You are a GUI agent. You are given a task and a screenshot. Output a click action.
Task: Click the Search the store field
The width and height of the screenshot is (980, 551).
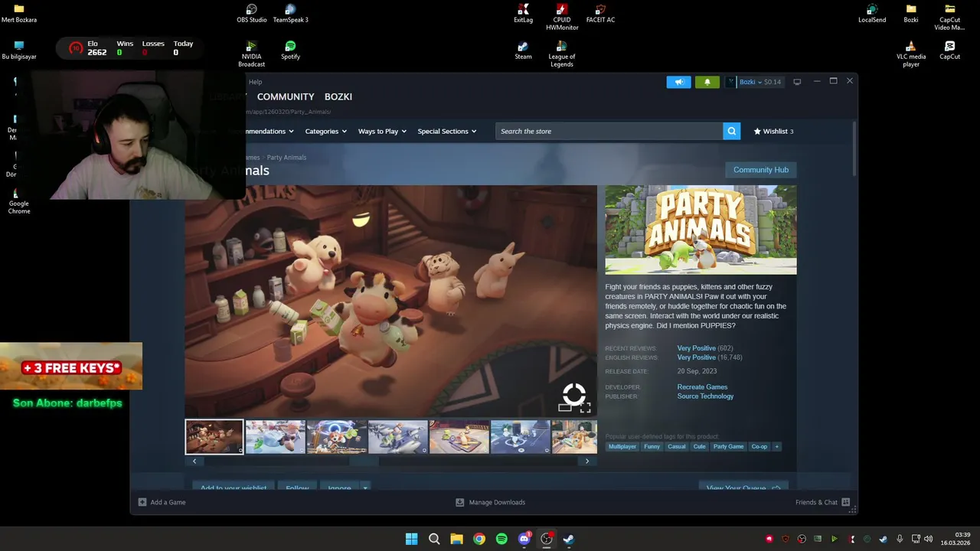[609, 131]
